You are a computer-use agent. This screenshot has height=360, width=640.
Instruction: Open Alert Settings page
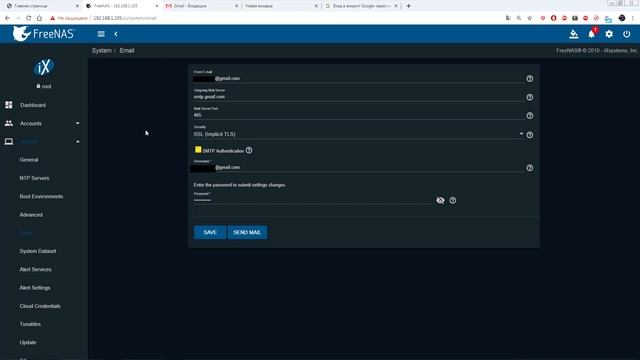[x=35, y=288]
